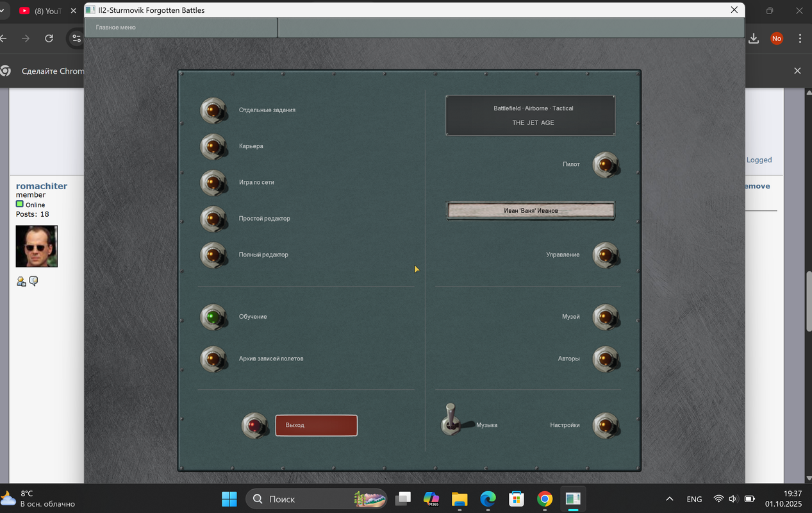Click romachiter's message bubble icon below the avatar

coord(33,281)
